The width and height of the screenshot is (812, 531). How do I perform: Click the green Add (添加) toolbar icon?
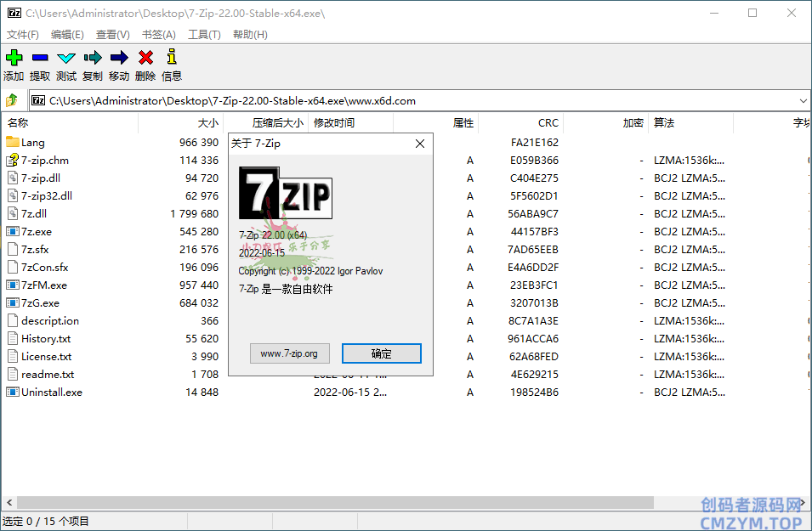click(x=14, y=58)
